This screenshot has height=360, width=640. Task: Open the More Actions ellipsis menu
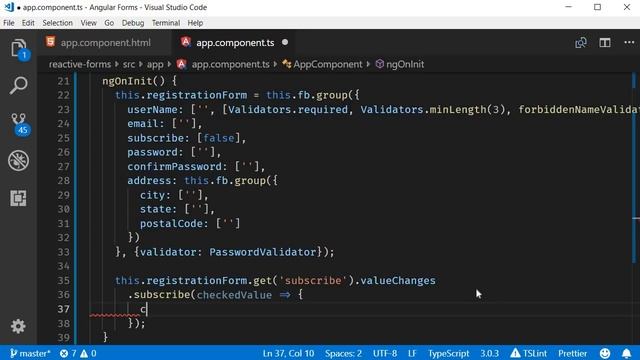pos(629,42)
